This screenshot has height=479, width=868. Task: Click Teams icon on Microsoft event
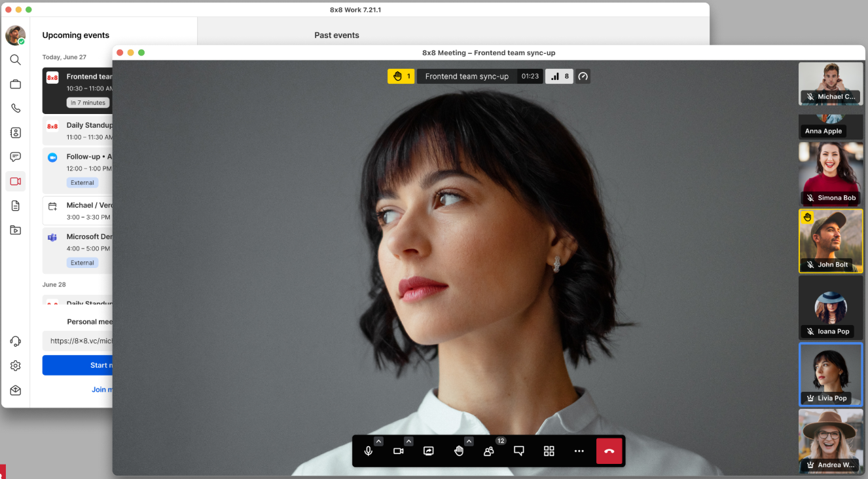tap(52, 237)
